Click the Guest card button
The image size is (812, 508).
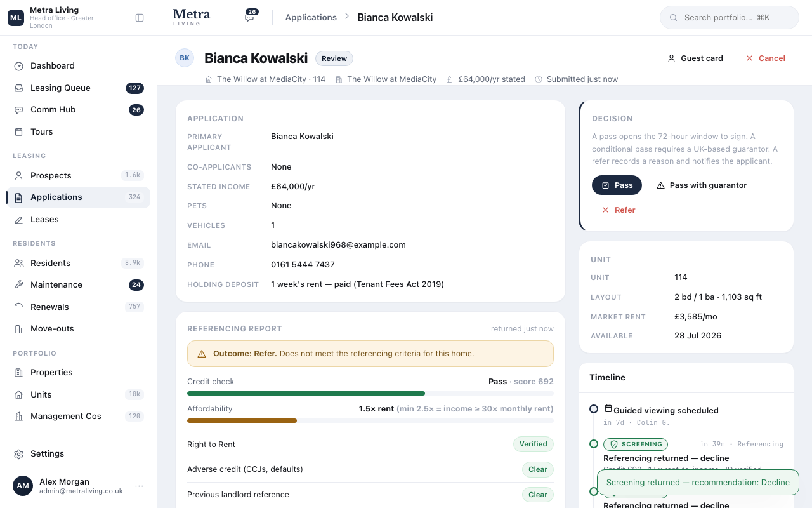pos(695,58)
